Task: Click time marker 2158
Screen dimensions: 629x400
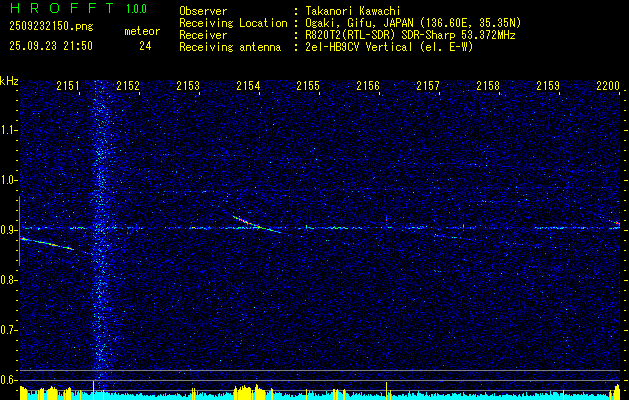Action: click(x=488, y=85)
